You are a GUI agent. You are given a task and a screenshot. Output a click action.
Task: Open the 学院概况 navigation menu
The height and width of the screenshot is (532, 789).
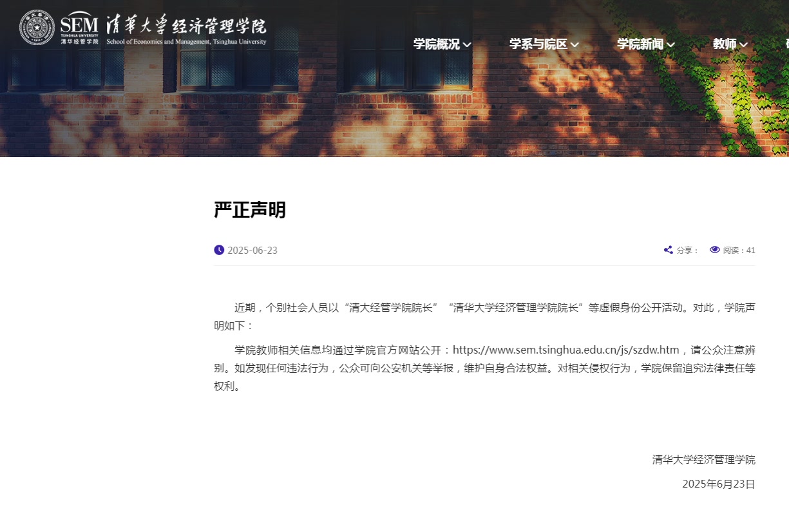coord(436,44)
